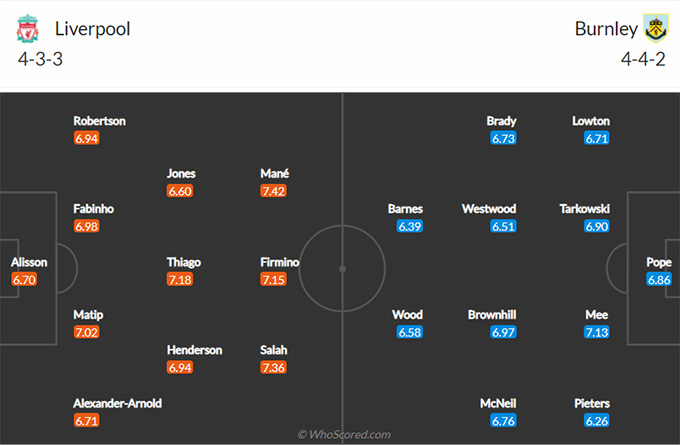Open Firmino's player name
Image resolution: width=680 pixels, height=445 pixels.
point(279,262)
